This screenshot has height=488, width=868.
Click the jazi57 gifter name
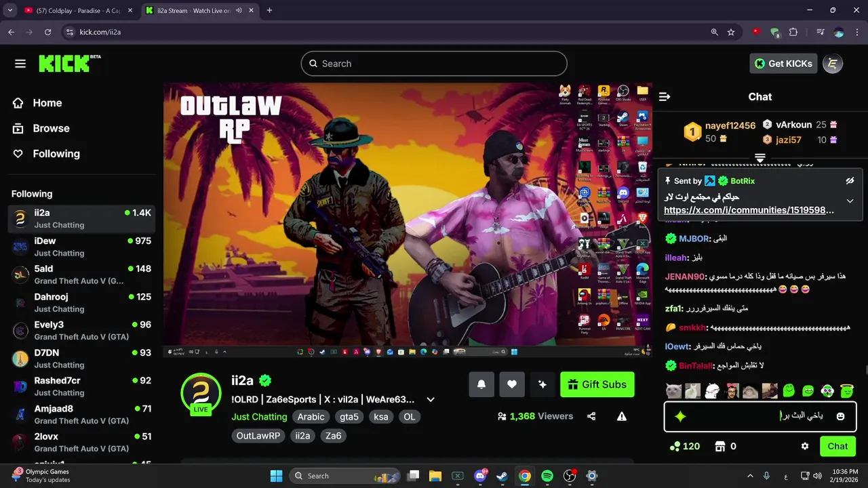[x=789, y=140]
